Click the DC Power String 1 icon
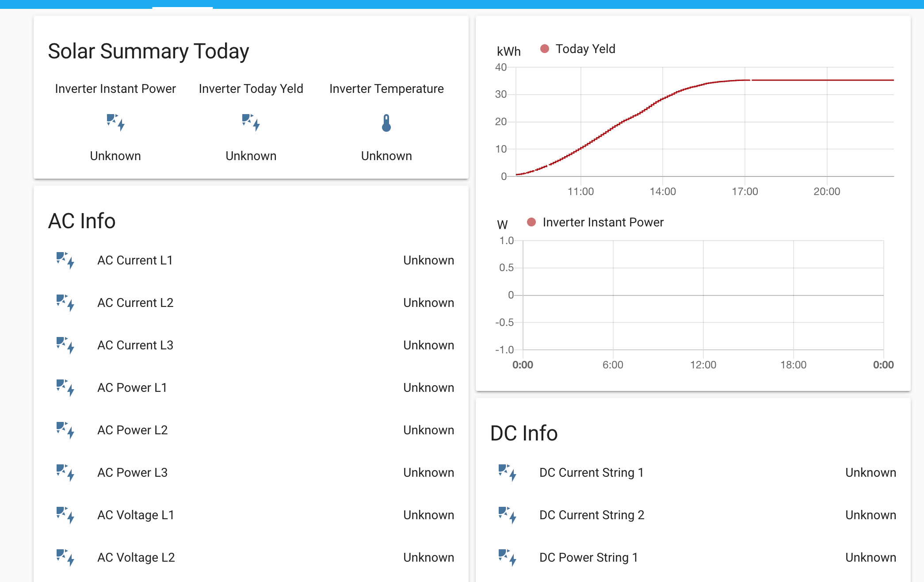This screenshot has width=924, height=582. 507,557
